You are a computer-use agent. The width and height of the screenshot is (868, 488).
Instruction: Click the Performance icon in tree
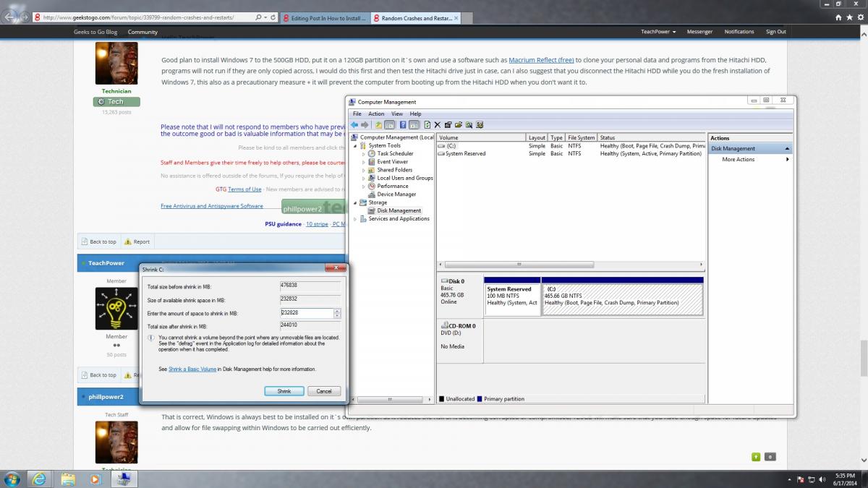click(x=372, y=186)
